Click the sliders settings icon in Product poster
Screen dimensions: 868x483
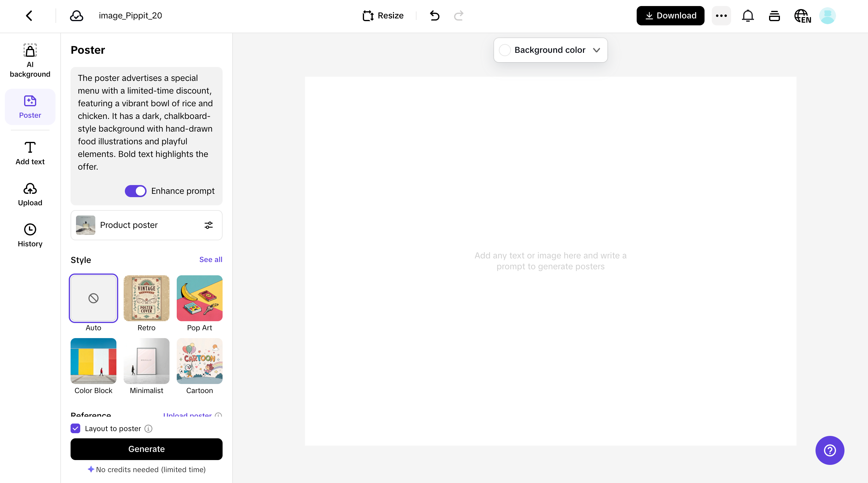pos(209,225)
